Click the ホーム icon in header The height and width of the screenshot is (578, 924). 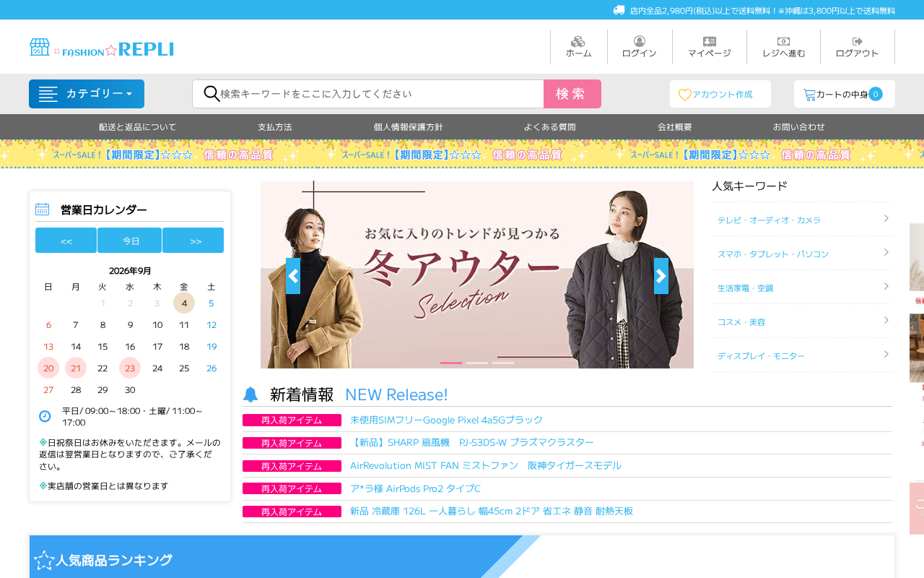coord(578,42)
